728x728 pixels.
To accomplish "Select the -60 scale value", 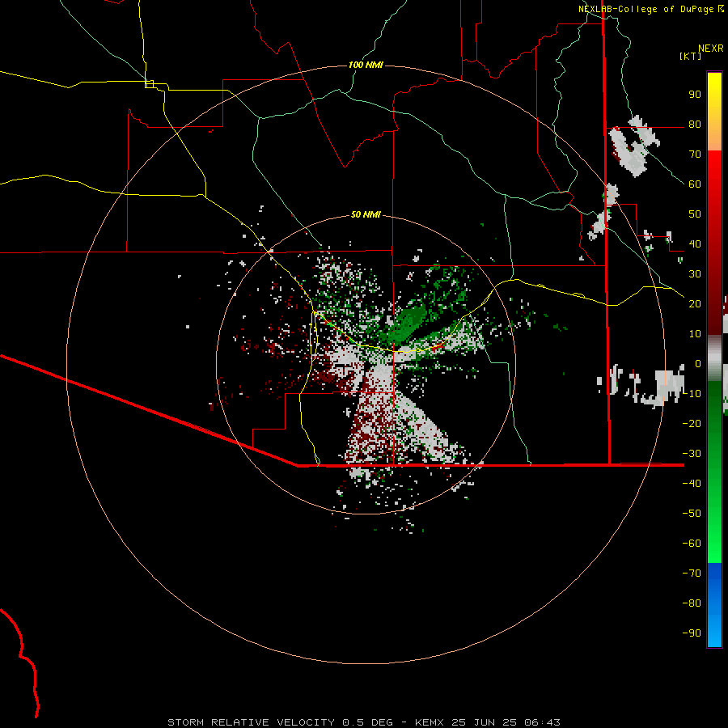I will pos(692,544).
